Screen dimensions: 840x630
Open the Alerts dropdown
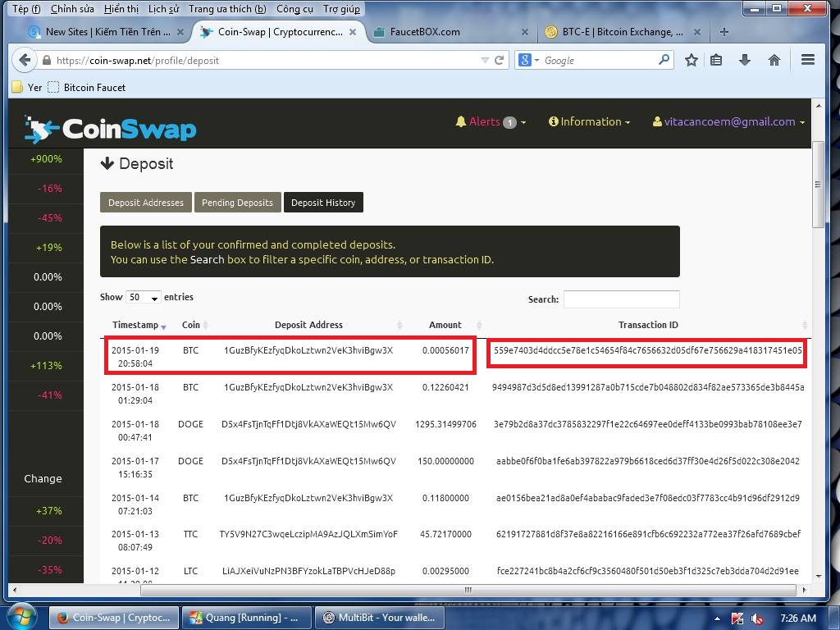click(x=491, y=121)
